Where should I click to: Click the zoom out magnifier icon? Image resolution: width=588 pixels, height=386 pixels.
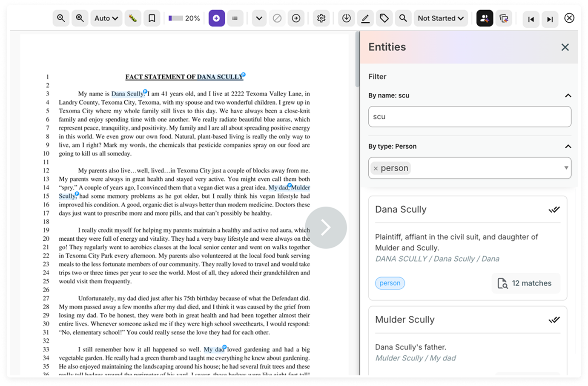[61, 18]
